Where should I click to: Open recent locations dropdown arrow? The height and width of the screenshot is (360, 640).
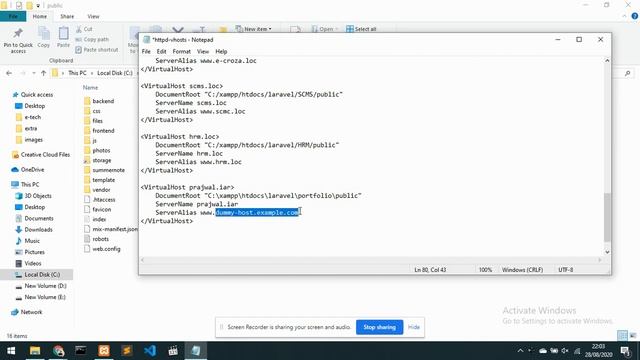click(33, 73)
